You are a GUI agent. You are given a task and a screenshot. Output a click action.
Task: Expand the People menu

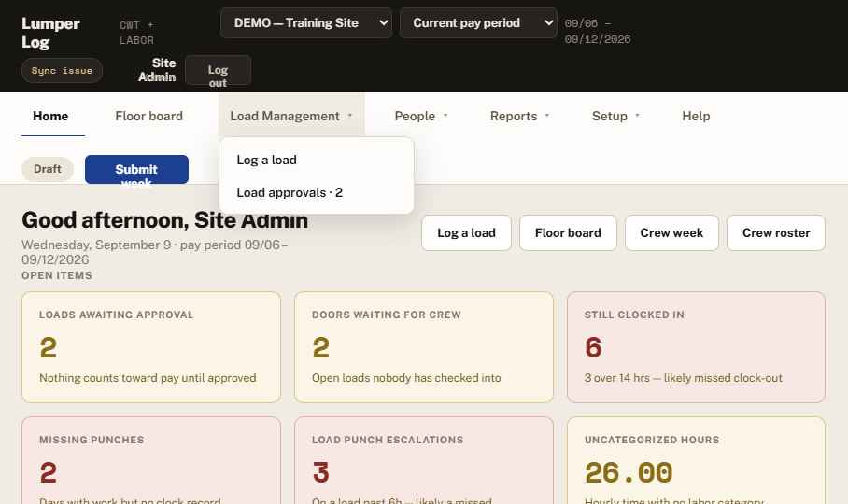pyautogui.click(x=421, y=116)
